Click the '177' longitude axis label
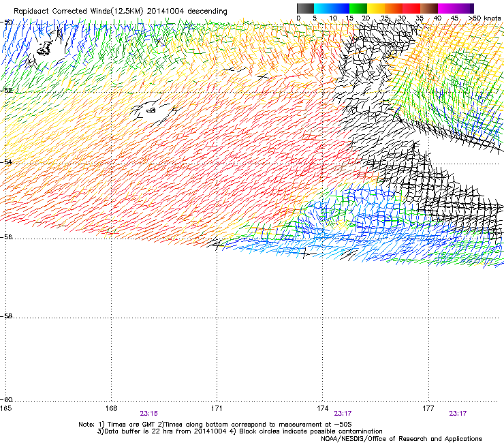Image resolution: width=504 pixels, height=443 pixels. (428, 408)
